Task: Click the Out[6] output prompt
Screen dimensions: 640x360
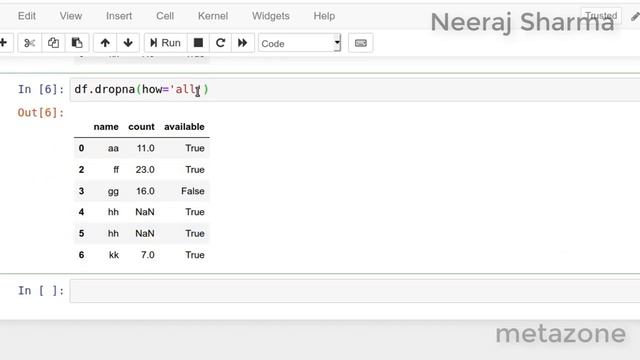Action: coord(41,113)
